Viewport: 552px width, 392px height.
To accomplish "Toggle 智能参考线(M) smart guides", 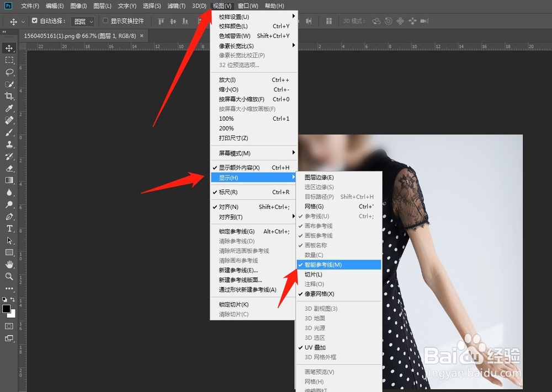I will [339, 265].
